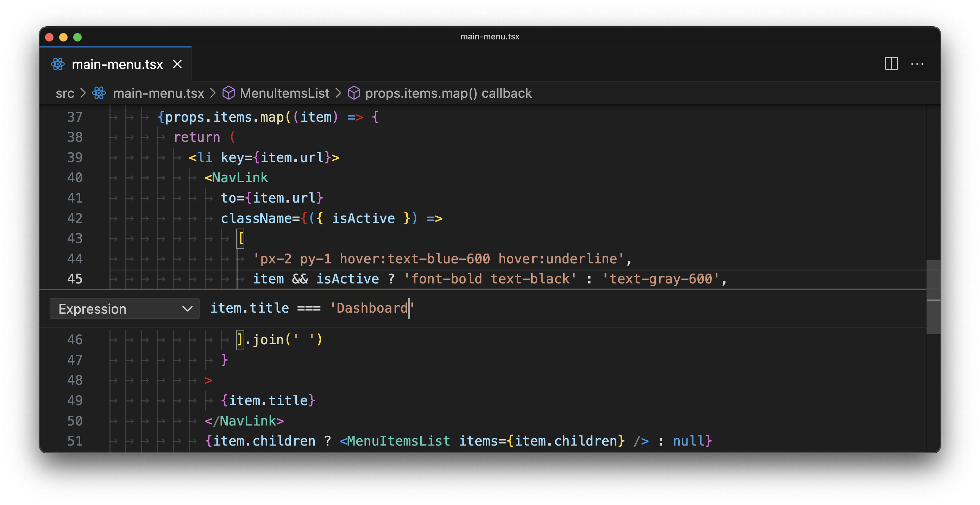
Task: Click the vertical scrollbar thumb
Action: tap(933, 297)
